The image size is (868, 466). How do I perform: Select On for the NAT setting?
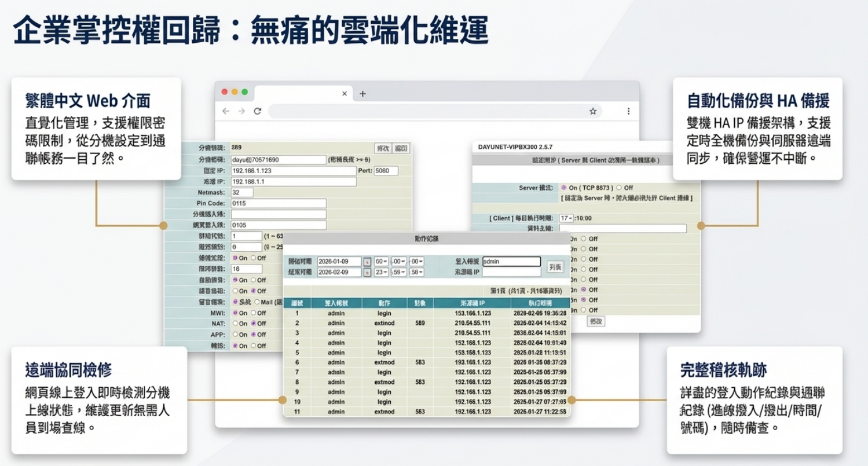point(236,324)
